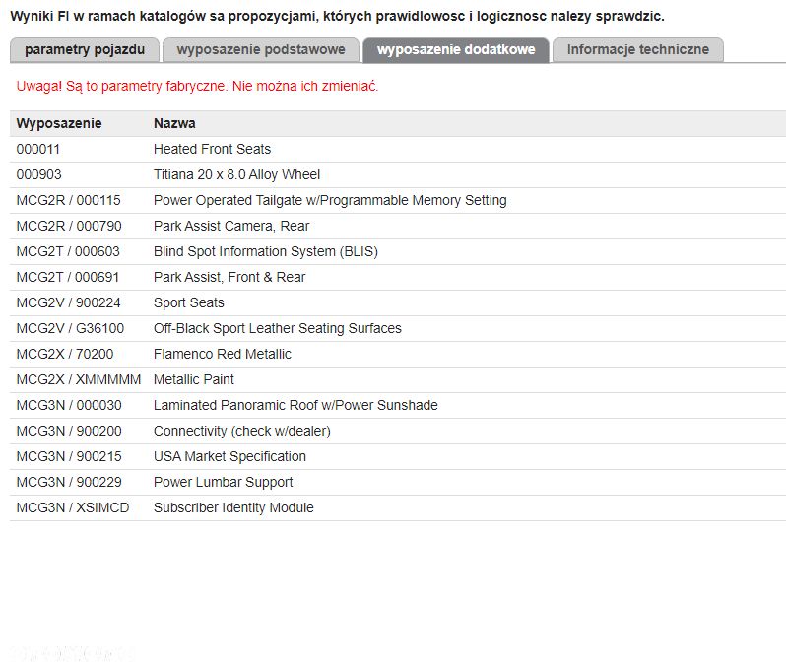This screenshot has width=786, height=672.
Task: Switch to the parametry pojazdu tab
Action: [85, 49]
